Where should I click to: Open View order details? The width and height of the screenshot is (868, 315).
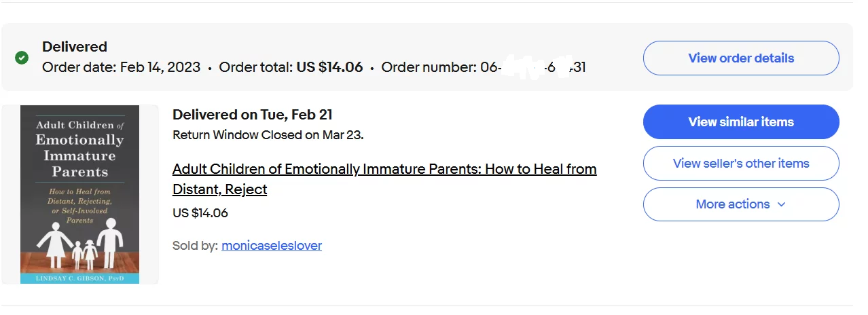tap(741, 58)
